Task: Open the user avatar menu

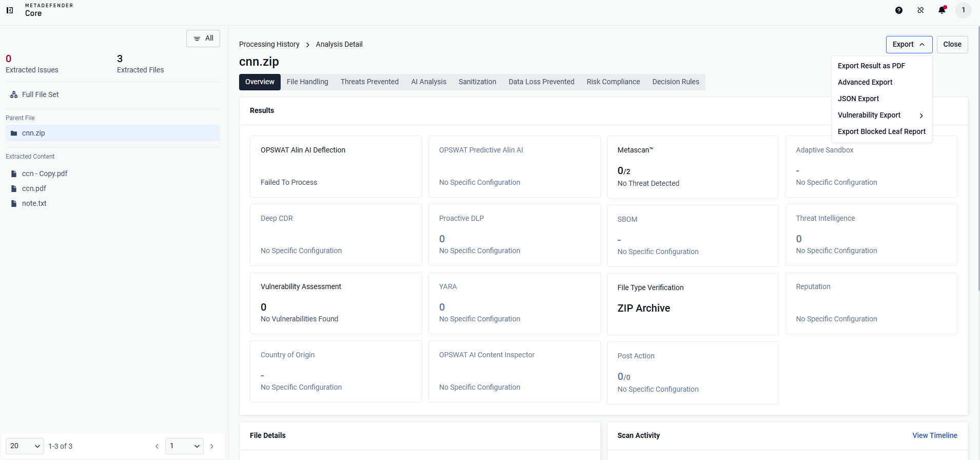Action: [x=964, y=10]
